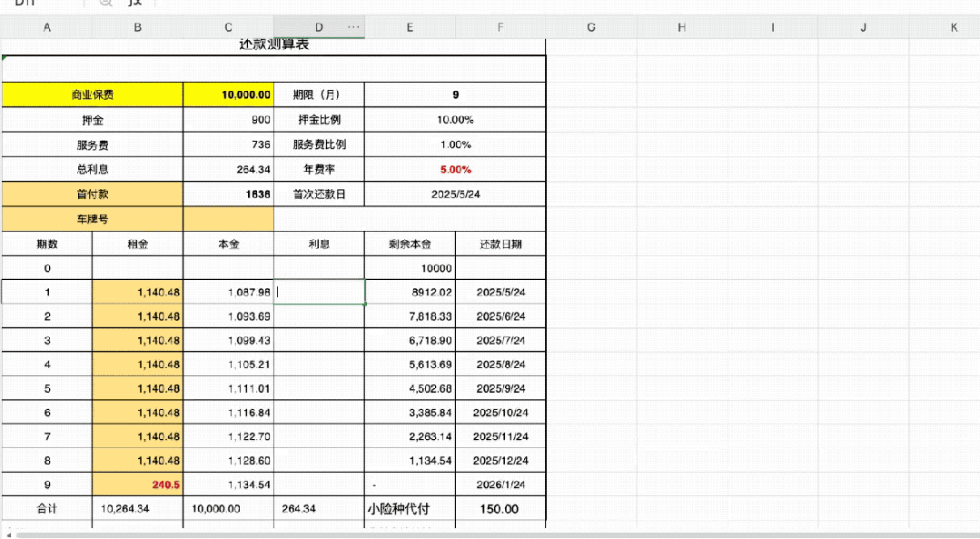Click the 商业保费 amount cell 10,000.00
The image size is (980, 539).
coord(228,95)
